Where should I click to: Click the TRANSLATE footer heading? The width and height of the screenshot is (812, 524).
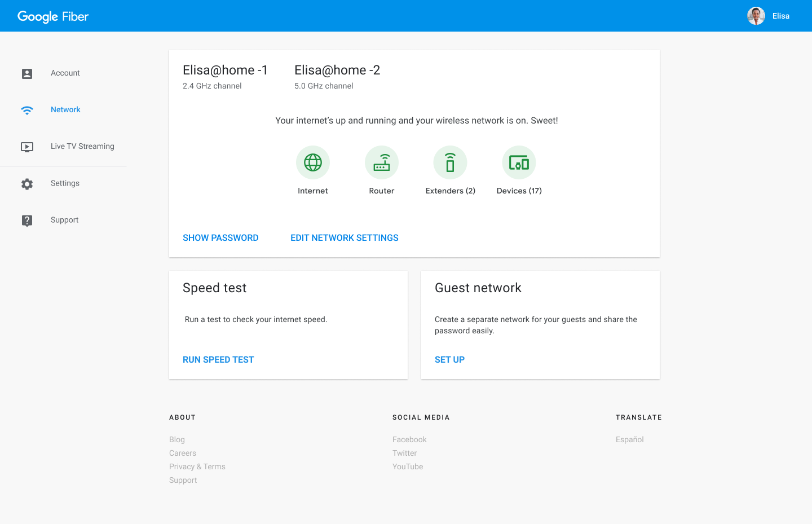[639, 417]
